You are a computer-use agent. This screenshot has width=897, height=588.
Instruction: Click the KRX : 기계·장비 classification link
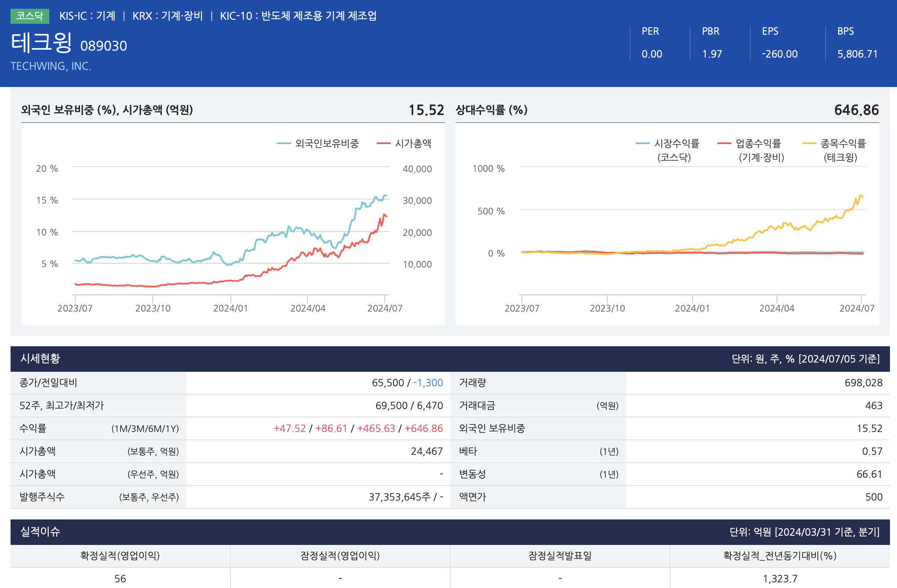[x=168, y=16]
